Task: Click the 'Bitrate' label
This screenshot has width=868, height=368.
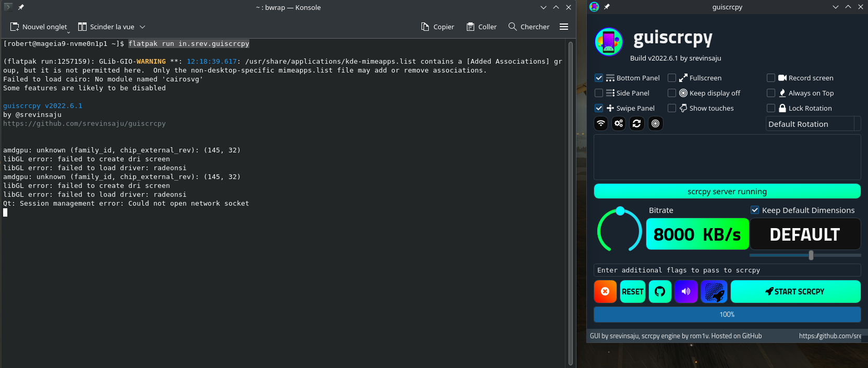Action: [661, 210]
